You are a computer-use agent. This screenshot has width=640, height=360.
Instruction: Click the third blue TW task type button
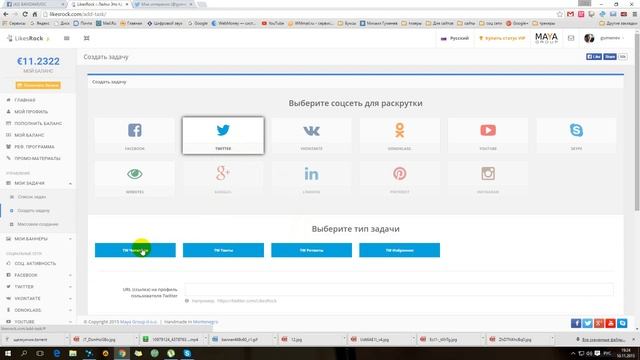tap(311, 250)
